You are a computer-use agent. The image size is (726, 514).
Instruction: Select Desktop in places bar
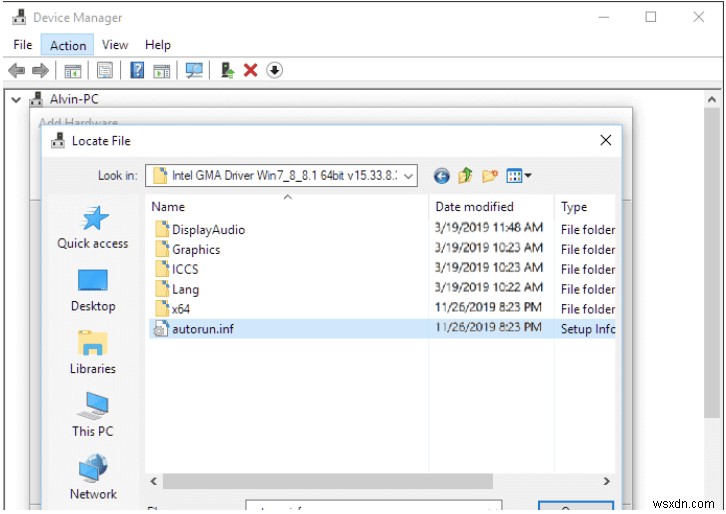pos(93,291)
